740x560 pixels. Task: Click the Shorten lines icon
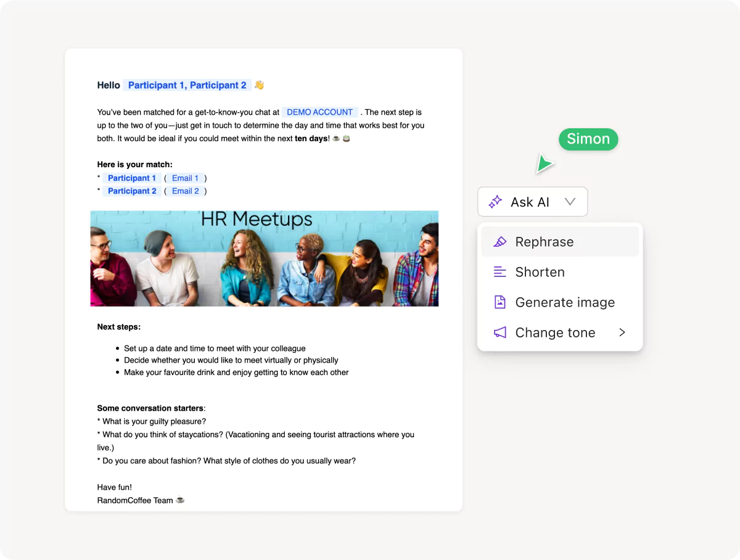500,272
